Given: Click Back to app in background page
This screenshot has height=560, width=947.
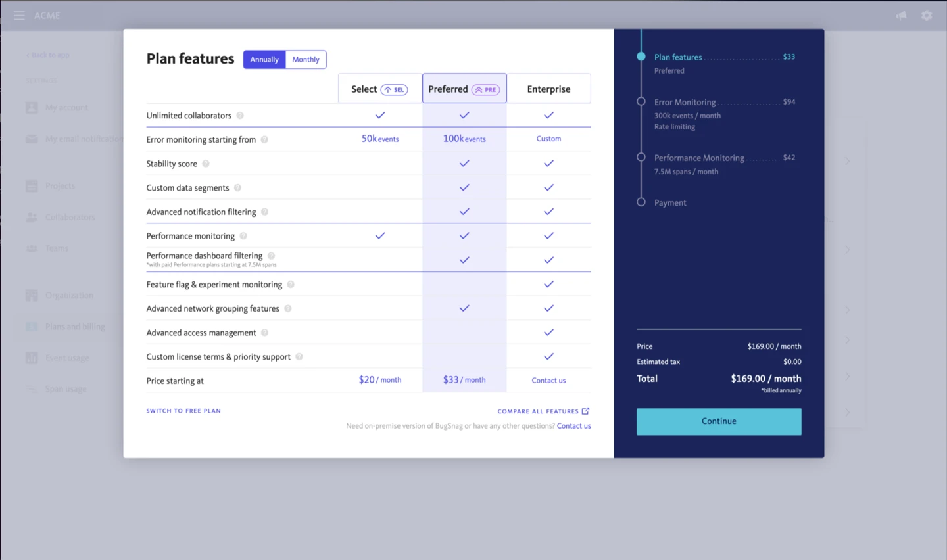Looking at the screenshot, I should point(47,55).
